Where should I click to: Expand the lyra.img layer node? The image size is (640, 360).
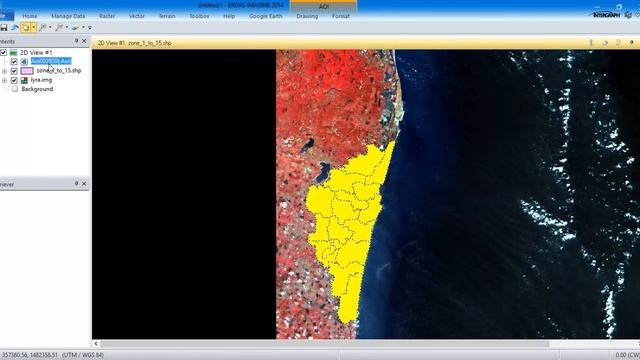[4, 80]
